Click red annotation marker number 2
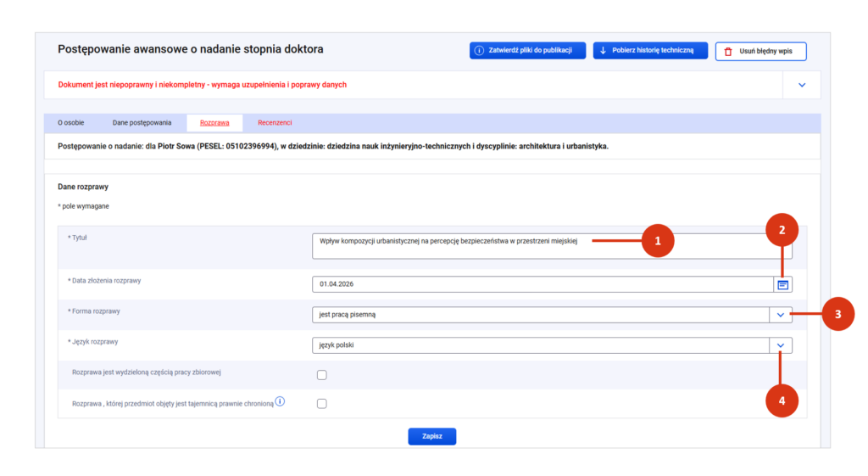 [782, 229]
